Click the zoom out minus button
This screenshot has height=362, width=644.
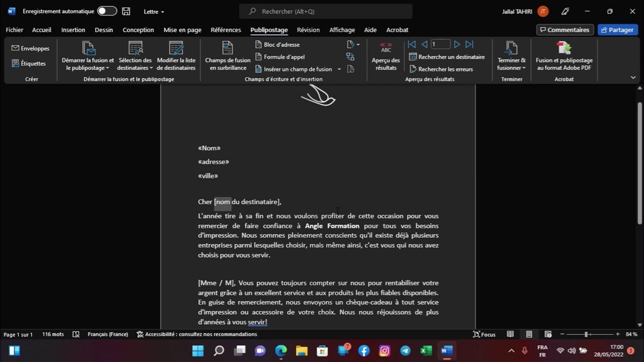coord(561,334)
